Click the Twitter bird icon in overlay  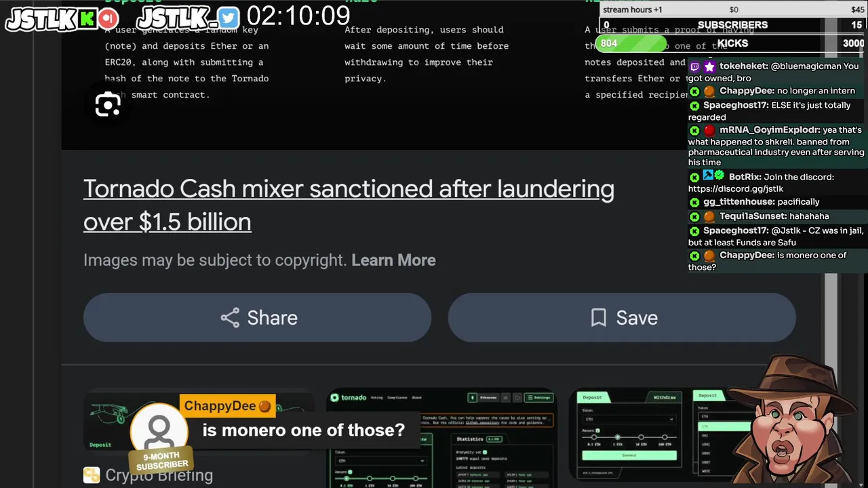229,18
